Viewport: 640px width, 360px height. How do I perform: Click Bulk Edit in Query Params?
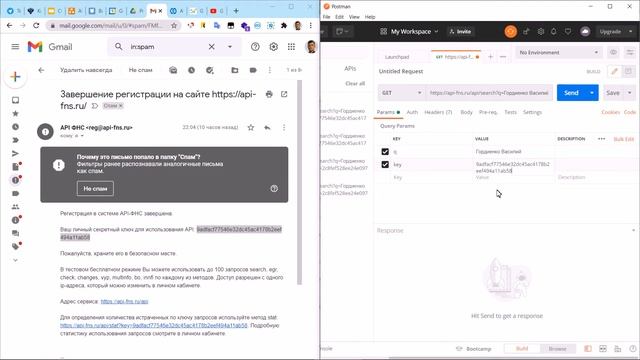pos(624,139)
